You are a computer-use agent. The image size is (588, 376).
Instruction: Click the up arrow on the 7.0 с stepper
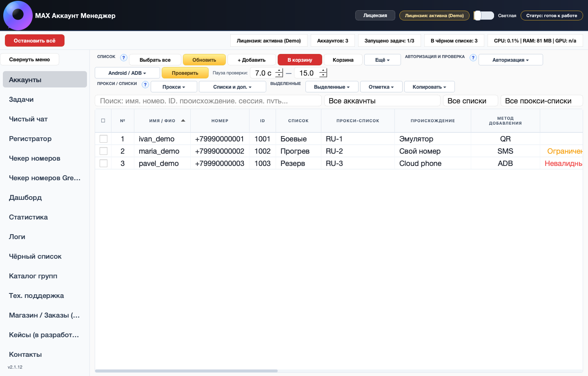pyautogui.click(x=278, y=70)
